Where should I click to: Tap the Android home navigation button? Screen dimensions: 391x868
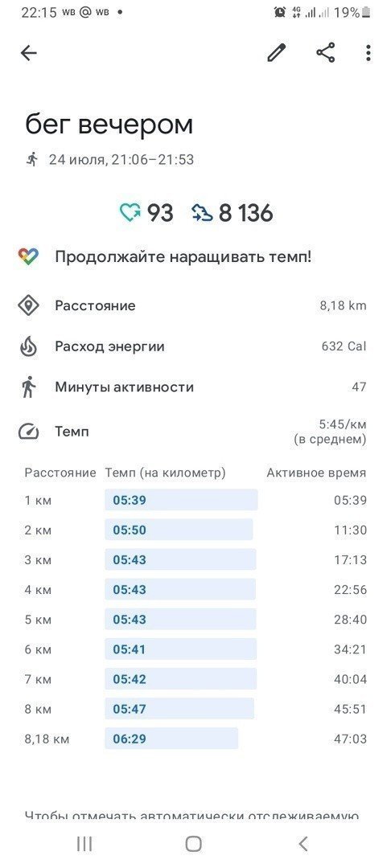pos(193,844)
